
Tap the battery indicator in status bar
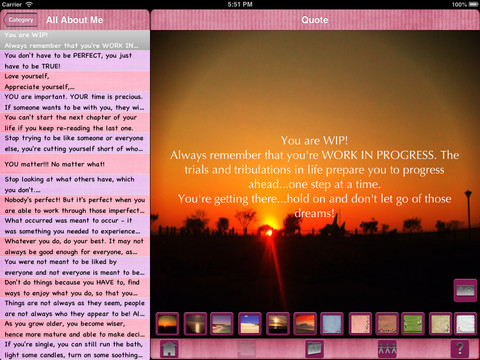tap(474, 4)
